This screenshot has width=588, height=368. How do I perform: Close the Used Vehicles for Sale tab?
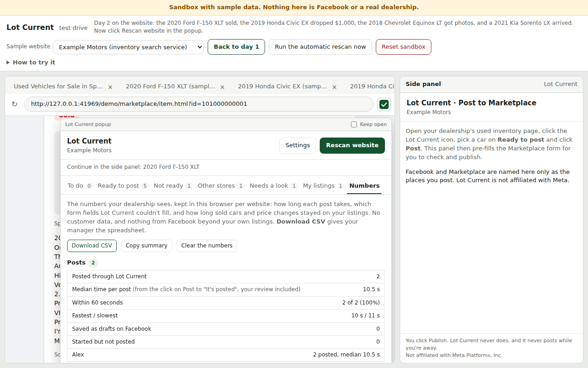click(110, 86)
